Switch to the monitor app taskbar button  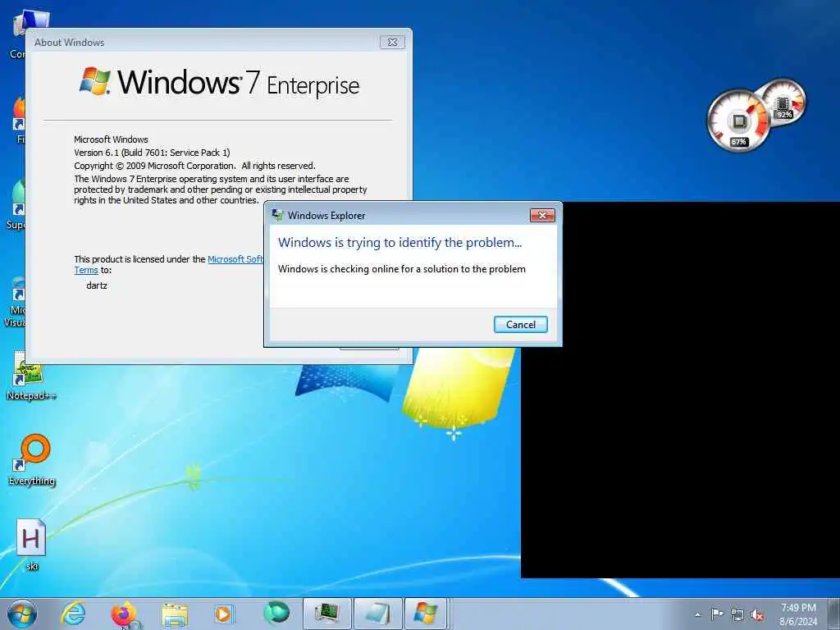click(326, 614)
